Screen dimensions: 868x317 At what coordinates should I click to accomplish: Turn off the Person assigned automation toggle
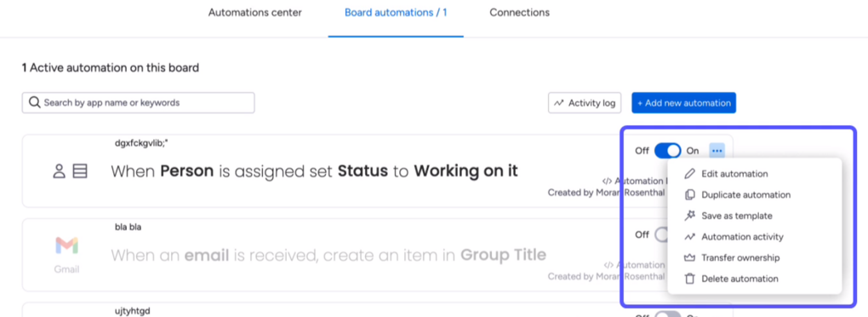coord(667,150)
